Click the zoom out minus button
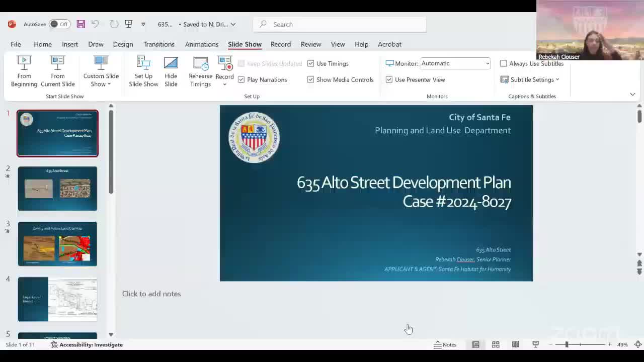Screen dimensions: 644x362 (551, 344)
